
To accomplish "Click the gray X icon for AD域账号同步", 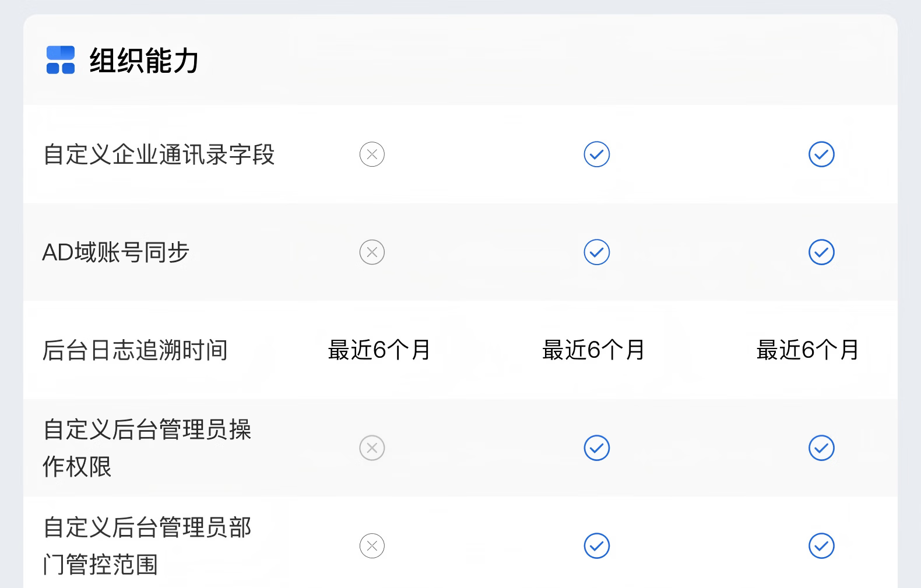I will click(x=372, y=252).
